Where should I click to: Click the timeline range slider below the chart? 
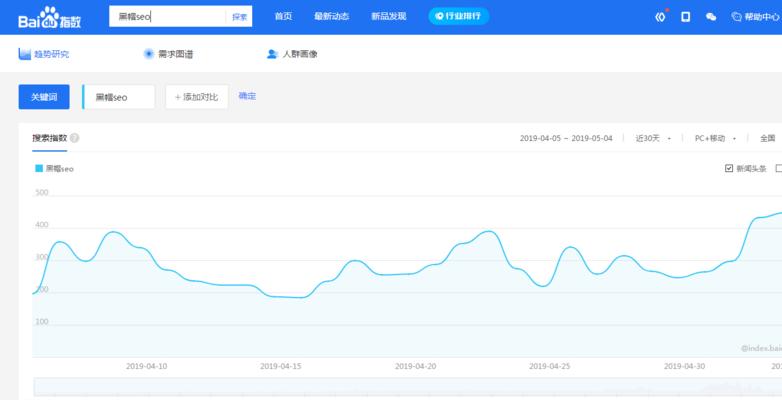[407, 387]
